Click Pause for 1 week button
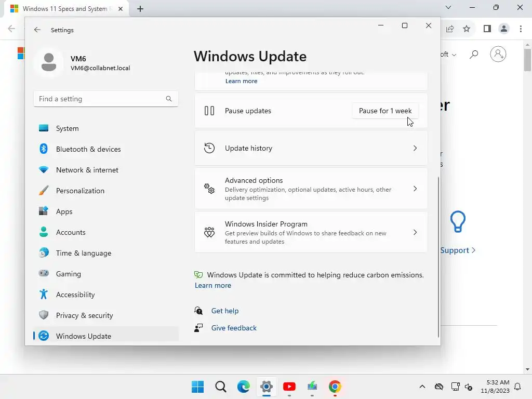The height and width of the screenshot is (399, 532). click(x=385, y=111)
